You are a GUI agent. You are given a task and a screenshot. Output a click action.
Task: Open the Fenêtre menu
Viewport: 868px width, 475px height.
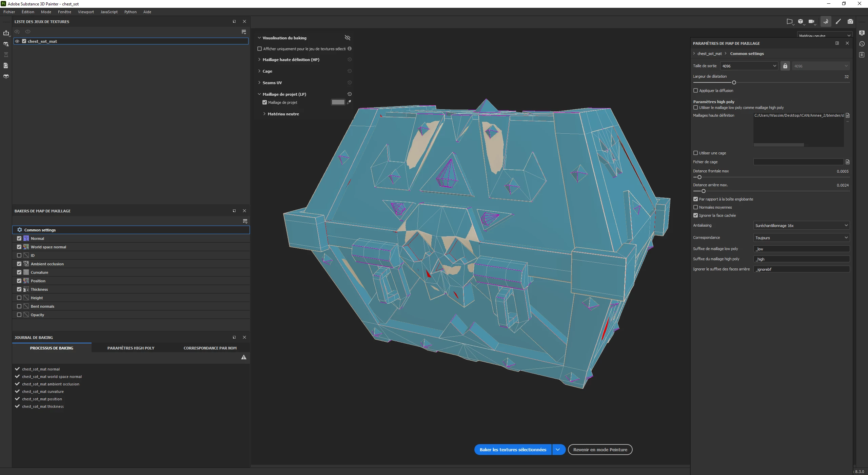coord(64,12)
